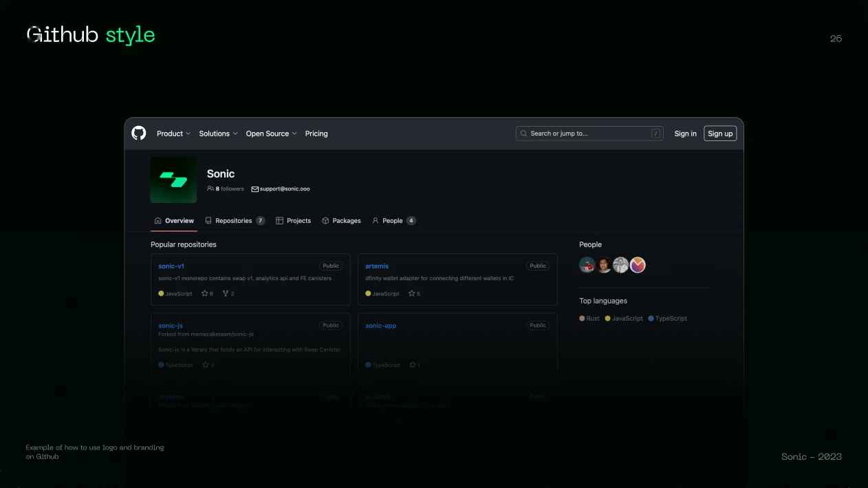This screenshot has width=868, height=488.
Task: Open the Projects tab
Action: pyautogui.click(x=294, y=221)
